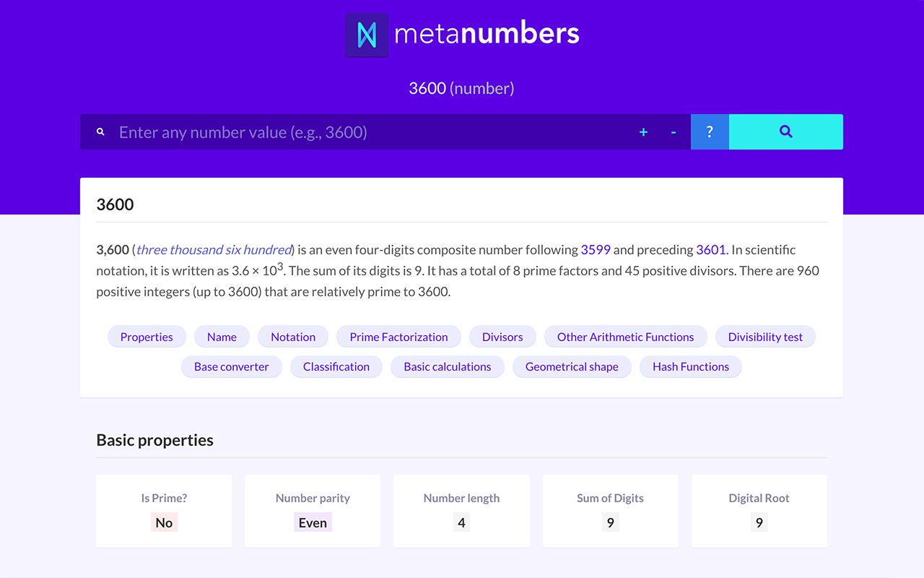Open the Basic calculations section
The image size is (924, 578).
tap(447, 366)
